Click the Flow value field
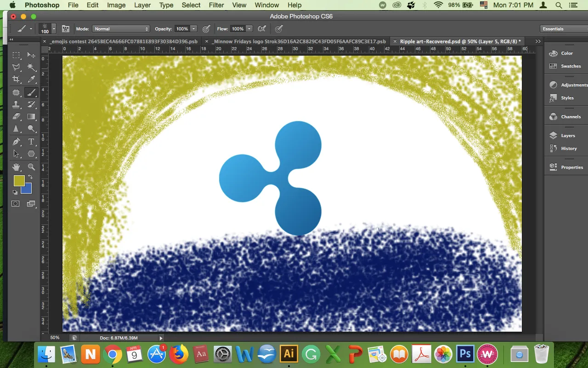 237,29
